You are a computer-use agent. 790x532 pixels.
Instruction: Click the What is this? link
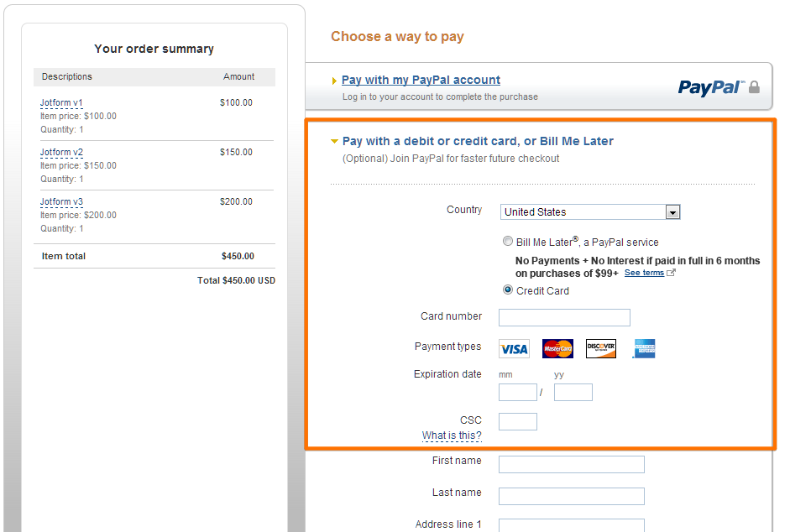coord(452,436)
